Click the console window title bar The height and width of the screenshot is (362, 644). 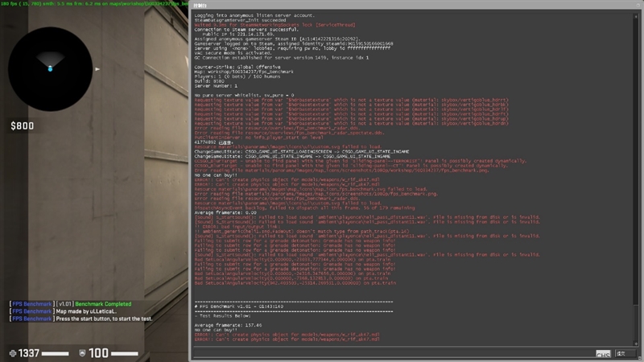click(413, 5)
